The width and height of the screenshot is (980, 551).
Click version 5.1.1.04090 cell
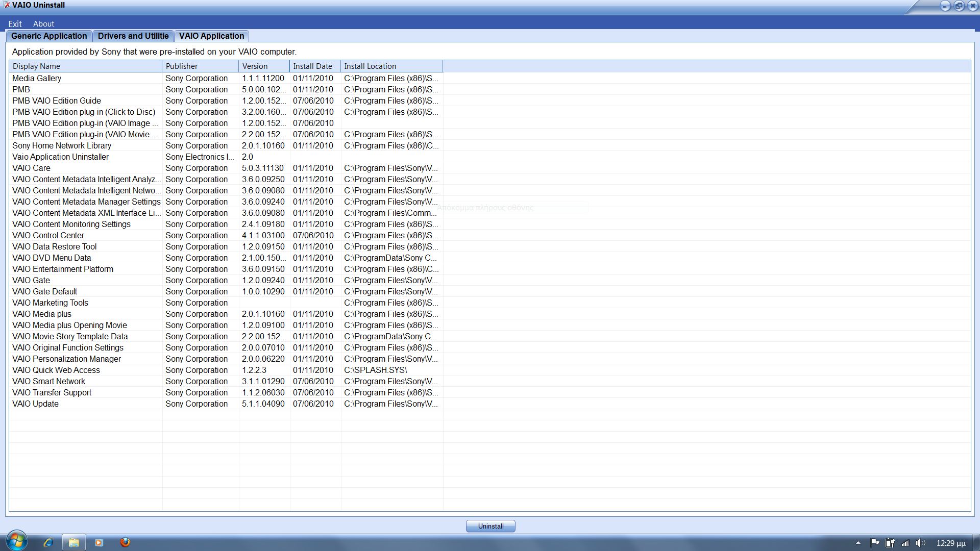click(x=263, y=404)
